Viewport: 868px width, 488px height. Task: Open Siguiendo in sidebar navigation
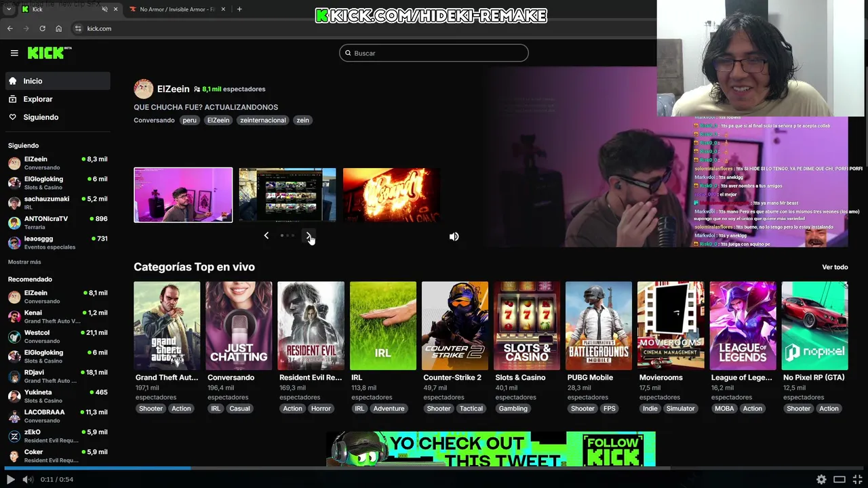click(x=58, y=117)
